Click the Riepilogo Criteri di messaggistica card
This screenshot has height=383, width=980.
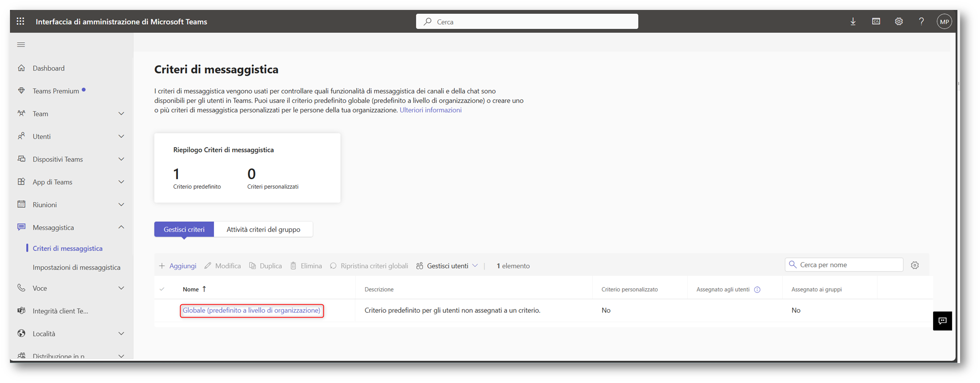click(x=247, y=168)
